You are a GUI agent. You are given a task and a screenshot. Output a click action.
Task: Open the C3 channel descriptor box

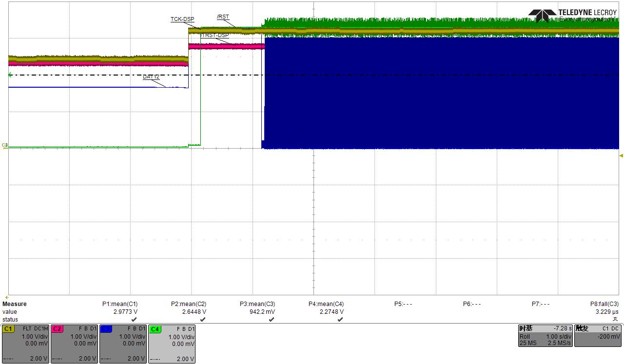123,344
